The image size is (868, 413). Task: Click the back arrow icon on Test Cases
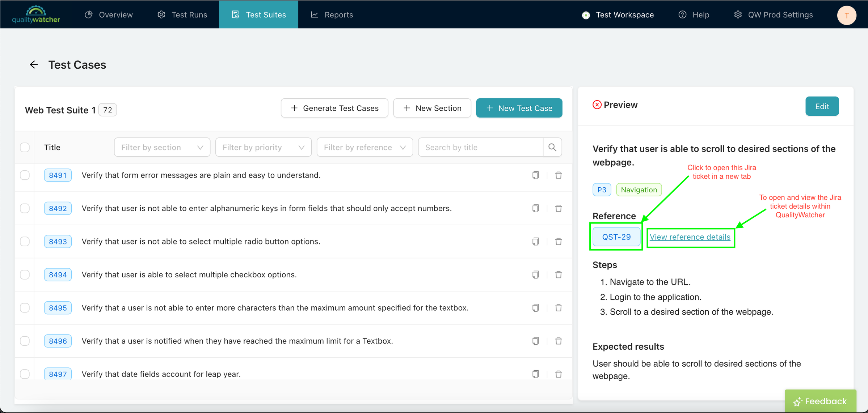(34, 65)
